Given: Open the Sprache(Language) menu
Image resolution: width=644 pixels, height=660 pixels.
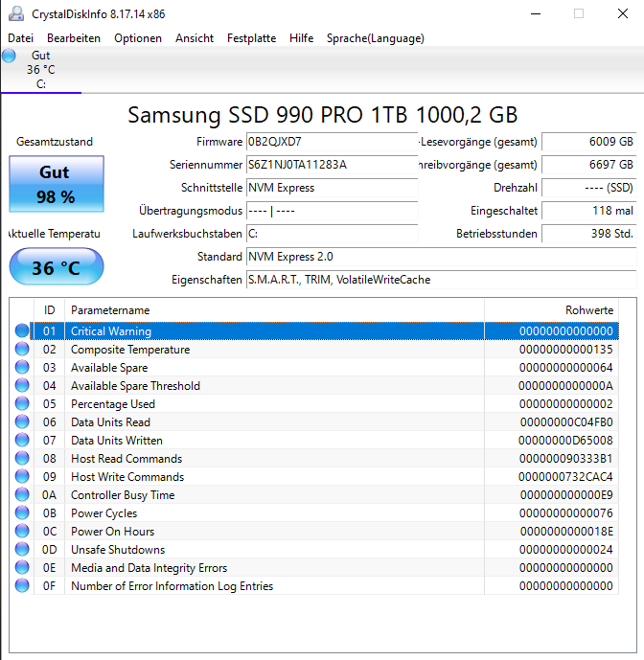Looking at the screenshot, I should point(376,38).
